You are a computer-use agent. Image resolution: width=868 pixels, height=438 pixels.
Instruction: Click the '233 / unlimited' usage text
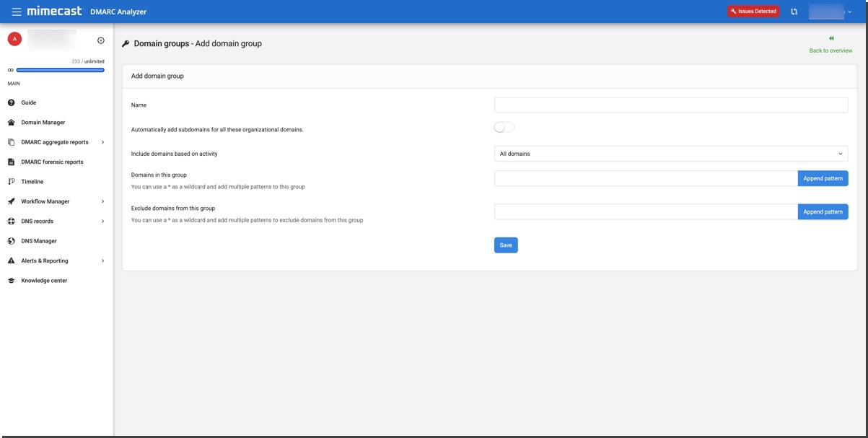(x=88, y=61)
